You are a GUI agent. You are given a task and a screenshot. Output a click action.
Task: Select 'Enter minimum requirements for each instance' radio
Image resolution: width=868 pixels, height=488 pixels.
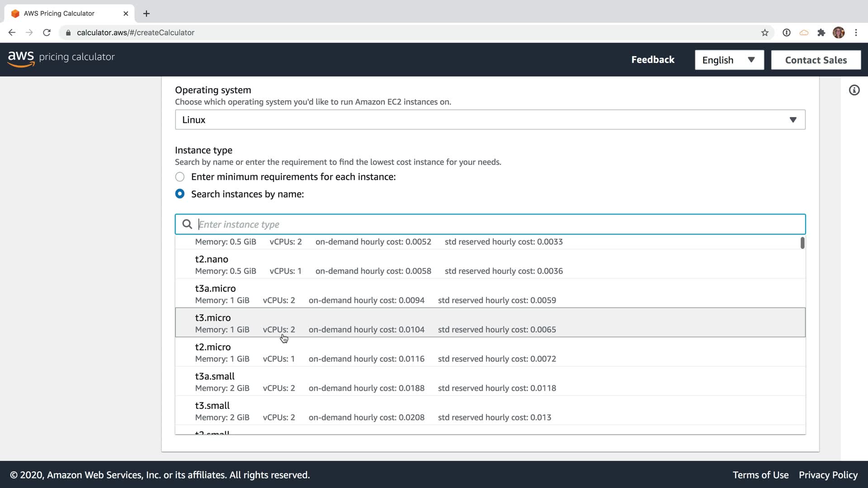180,177
